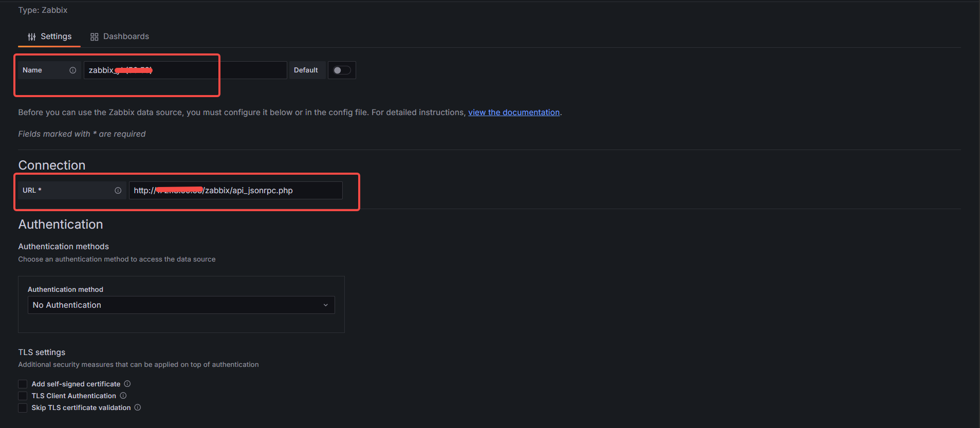Check the TLS Client Authentication box

tap(23, 396)
